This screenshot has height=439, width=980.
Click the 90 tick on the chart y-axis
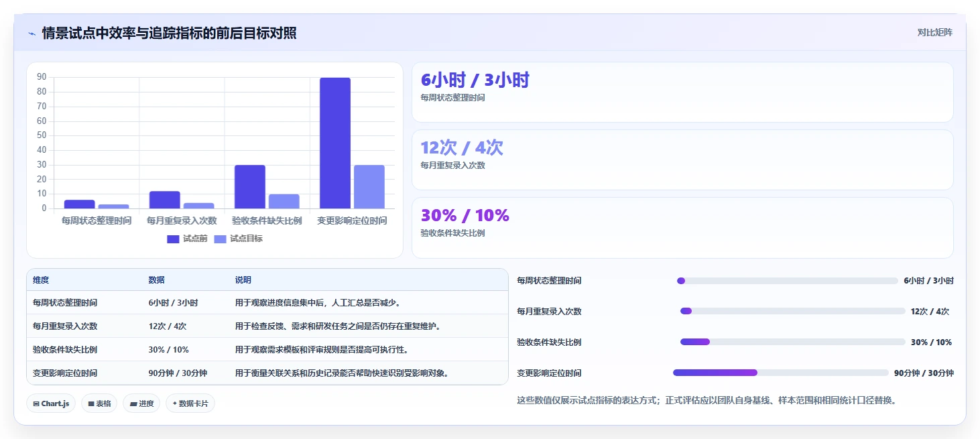[42, 77]
